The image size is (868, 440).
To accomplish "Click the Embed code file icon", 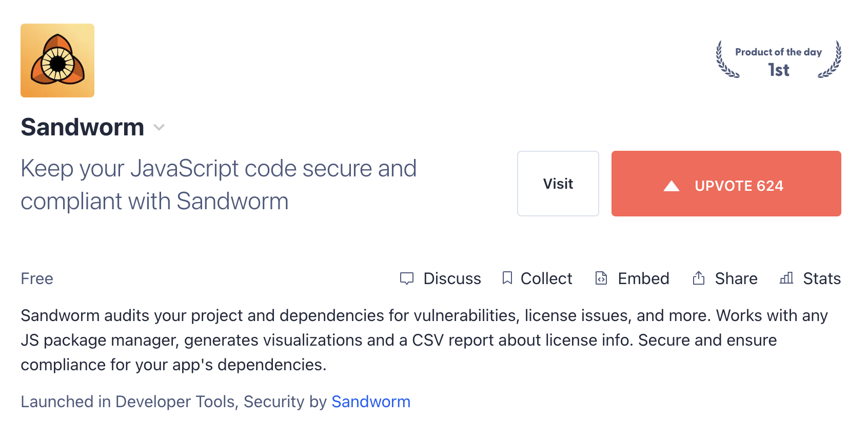I will click(601, 278).
